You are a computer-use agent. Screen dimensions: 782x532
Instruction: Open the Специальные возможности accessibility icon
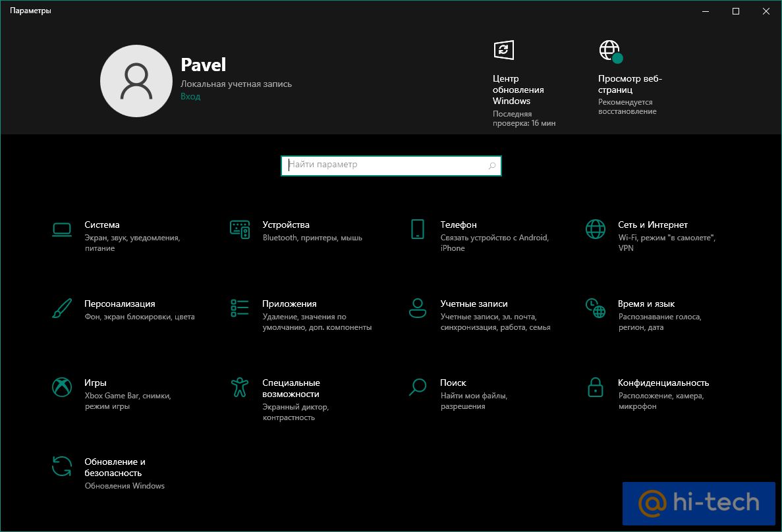click(240, 387)
